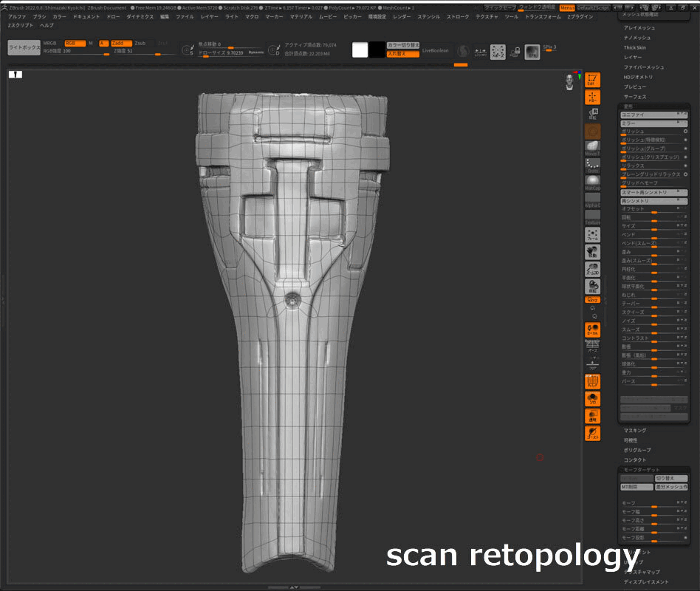Open the アルファ (Alpha) menu
This screenshot has height=591, width=700.
(x=17, y=16)
